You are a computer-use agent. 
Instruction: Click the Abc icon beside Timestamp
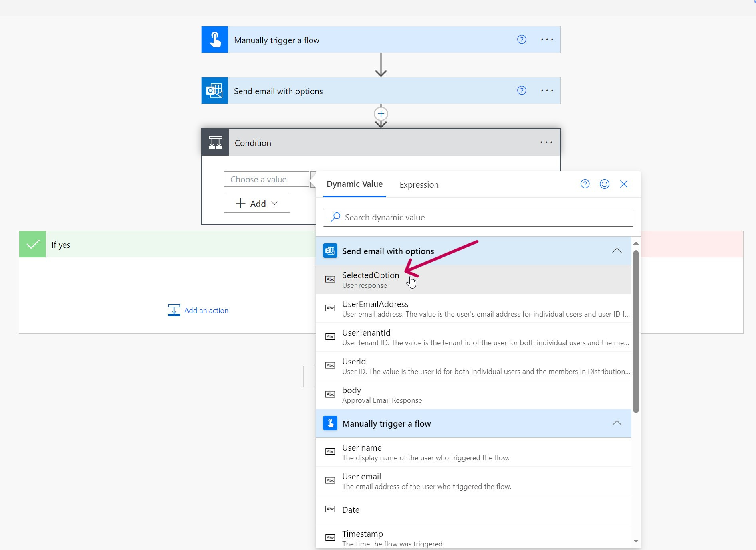click(330, 538)
